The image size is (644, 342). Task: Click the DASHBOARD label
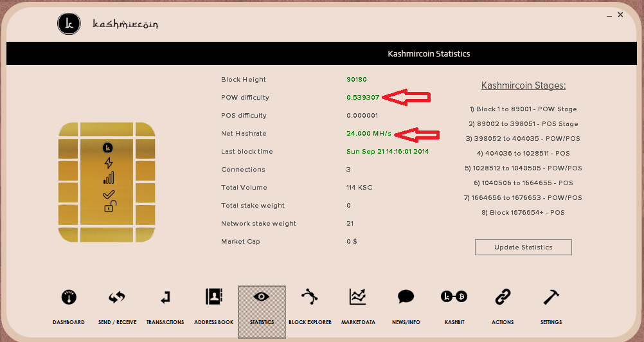point(69,322)
